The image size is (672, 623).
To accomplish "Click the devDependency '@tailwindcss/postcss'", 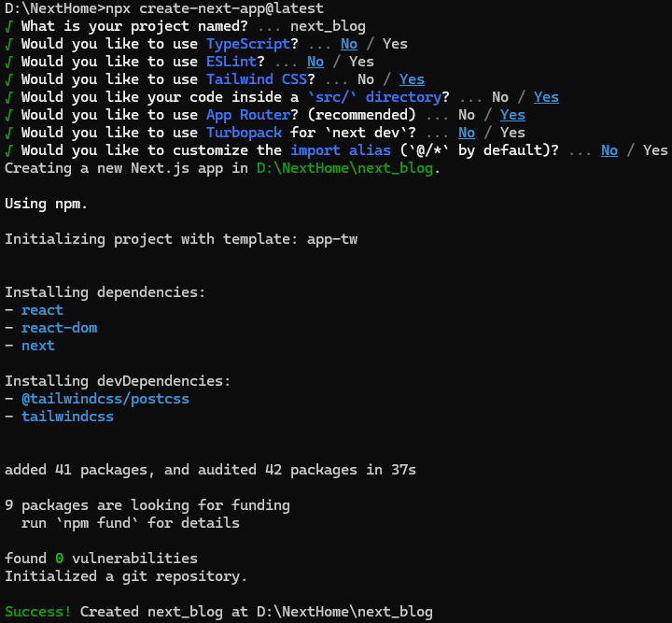I will (105, 399).
